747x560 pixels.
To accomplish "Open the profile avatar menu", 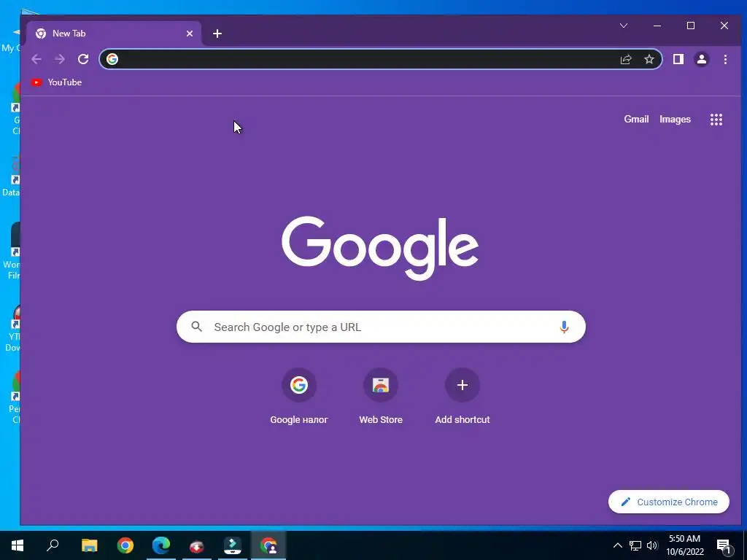I will [701, 59].
